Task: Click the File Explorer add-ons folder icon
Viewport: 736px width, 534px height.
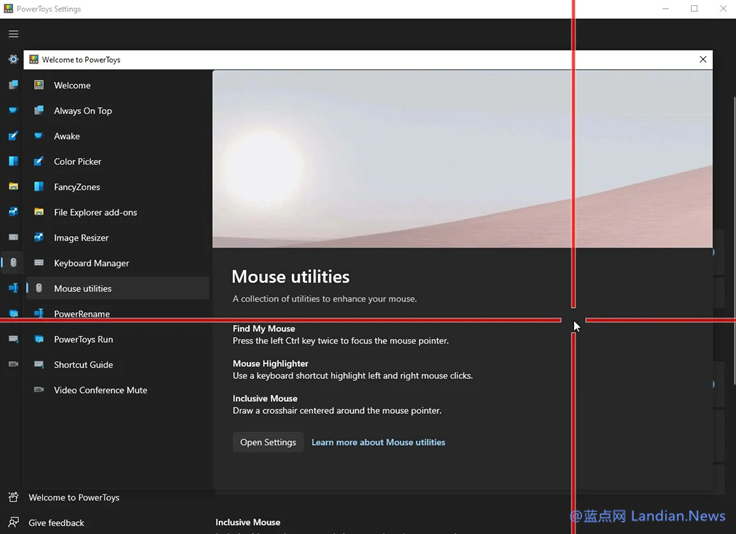Action: tap(39, 212)
